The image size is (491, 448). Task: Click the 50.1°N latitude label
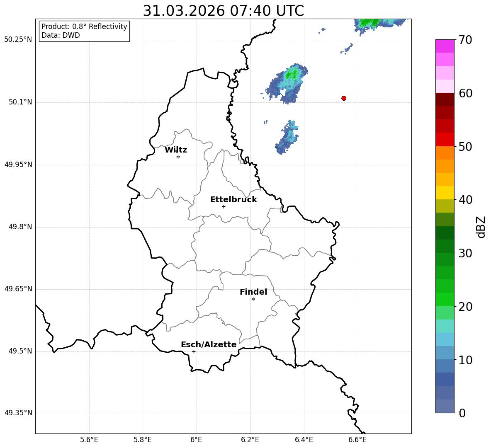click(x=20, y=102)
